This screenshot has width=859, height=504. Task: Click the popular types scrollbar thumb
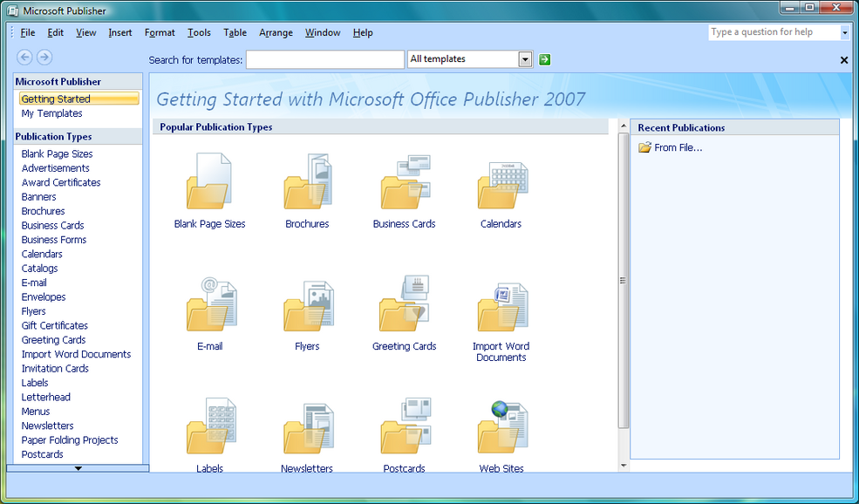coord(623,280)
